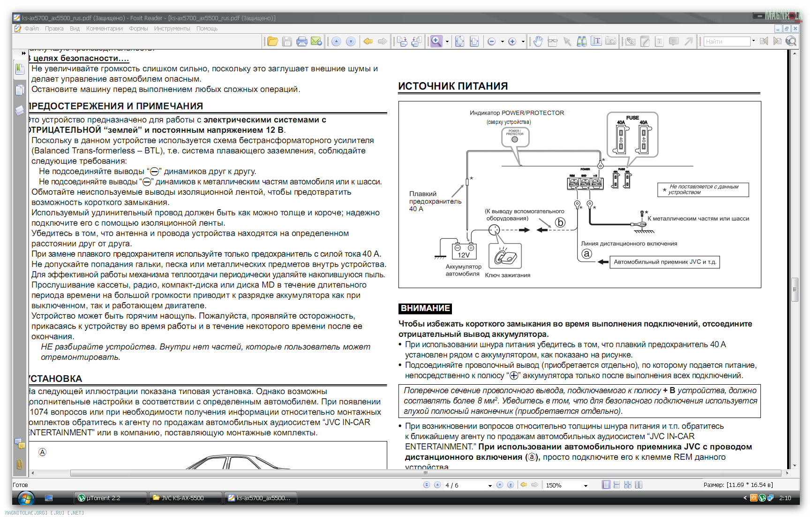Viewport: 812px width, 517px height.
Task: Open the 150% zoom level dropdown
Action: (x=586, y=485)
